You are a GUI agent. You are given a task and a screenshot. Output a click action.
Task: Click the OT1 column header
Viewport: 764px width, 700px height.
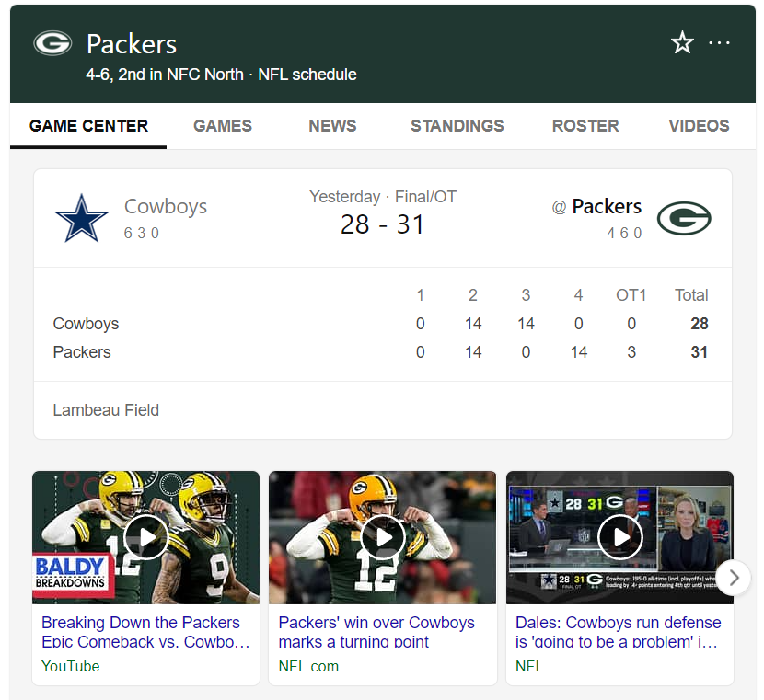pyautogui.click(x=631, y=295)
